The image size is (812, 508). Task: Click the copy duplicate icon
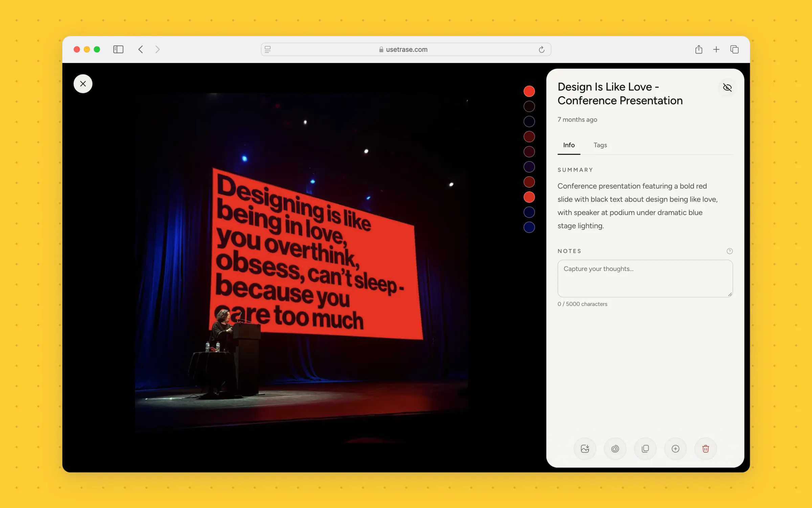click(x=645, y=449)
